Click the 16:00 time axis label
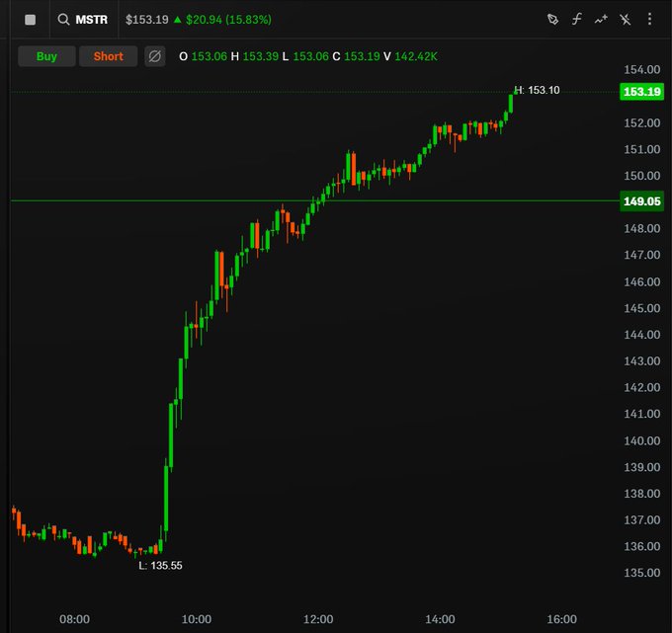This screenshot has width=672, height=633. (x=561, y=619)
